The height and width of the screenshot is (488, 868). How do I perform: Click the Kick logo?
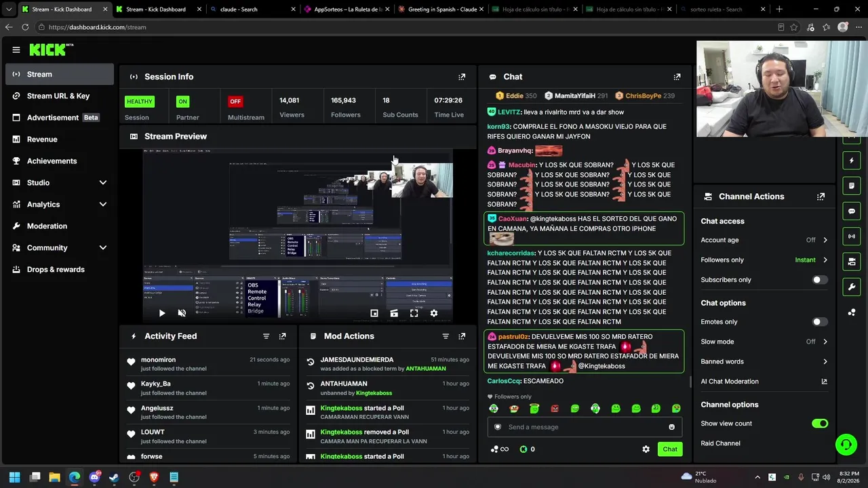(x=51, y=49)
